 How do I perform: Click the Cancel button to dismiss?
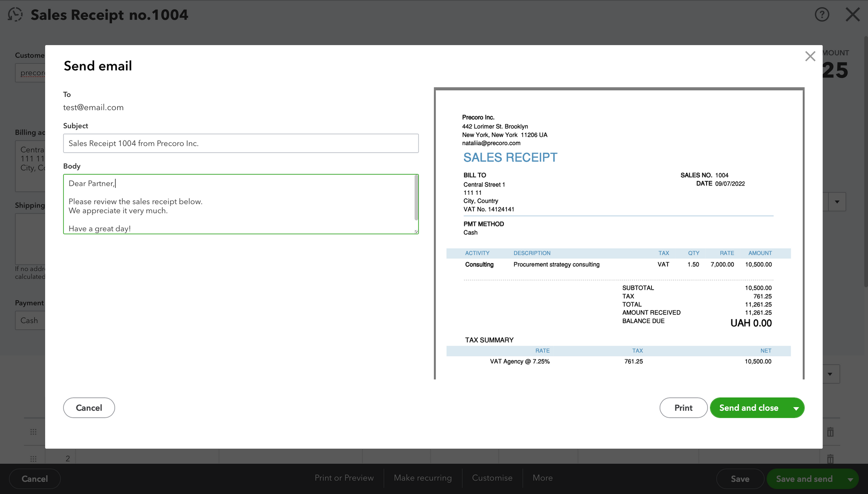click(89, 408)
